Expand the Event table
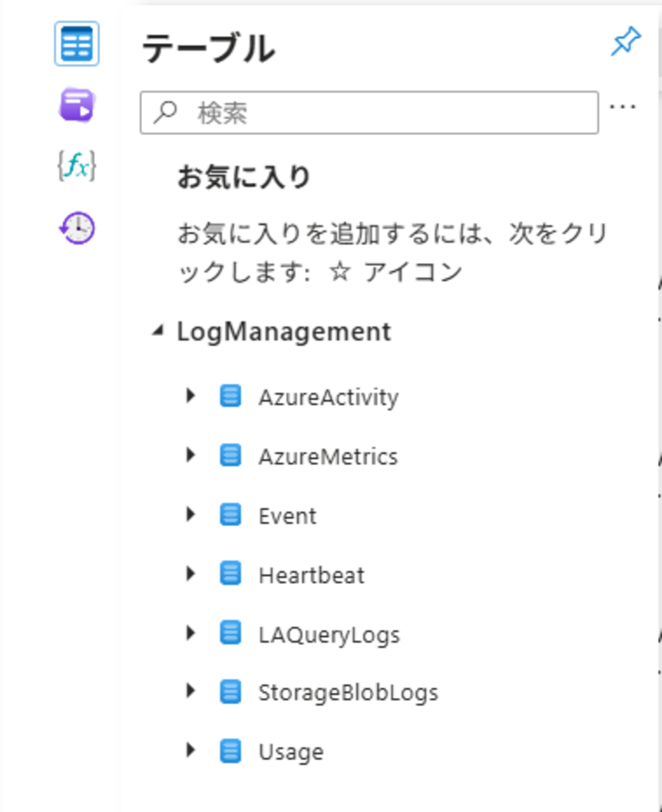This screenshot has width=662, height=812. pyautogui.click(x=191, y=514)
